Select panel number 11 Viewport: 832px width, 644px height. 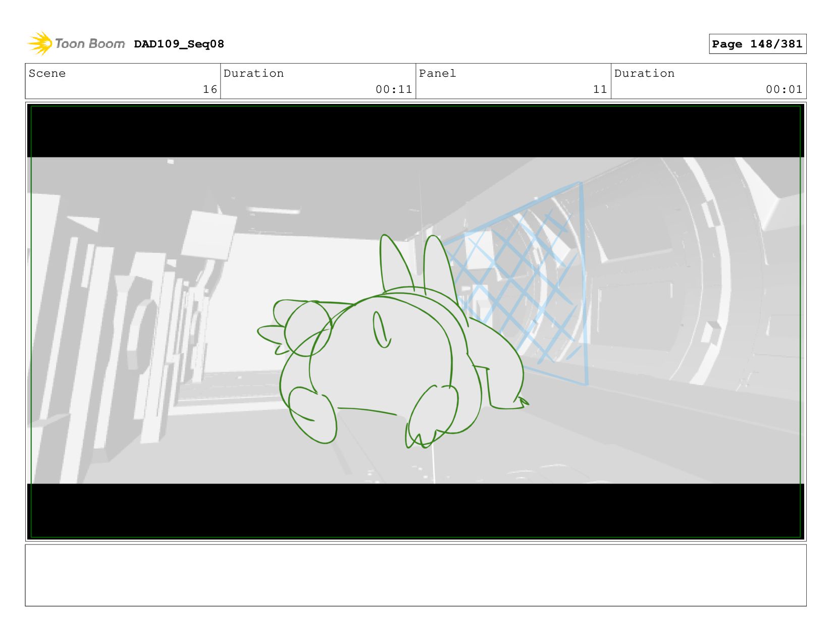(600, 89)
